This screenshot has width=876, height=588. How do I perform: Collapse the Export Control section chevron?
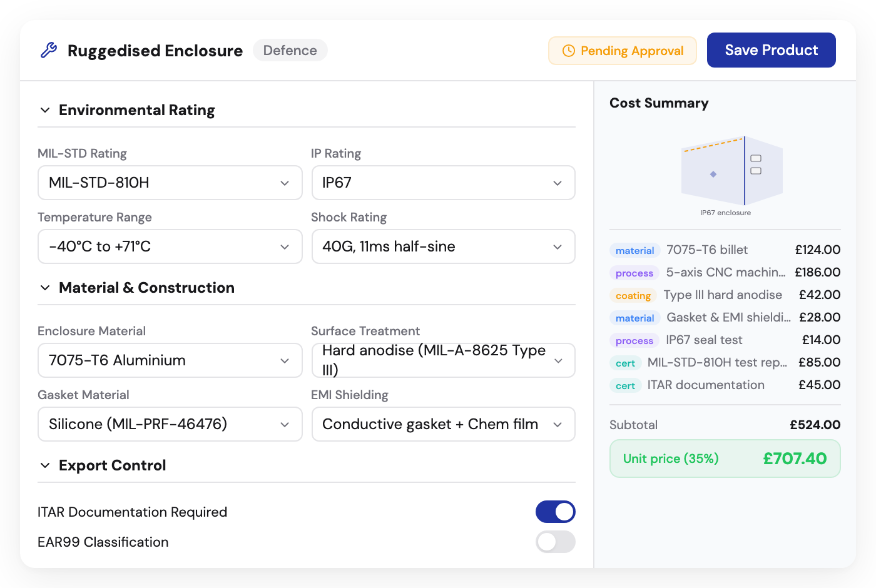click(x=45, y=465)
